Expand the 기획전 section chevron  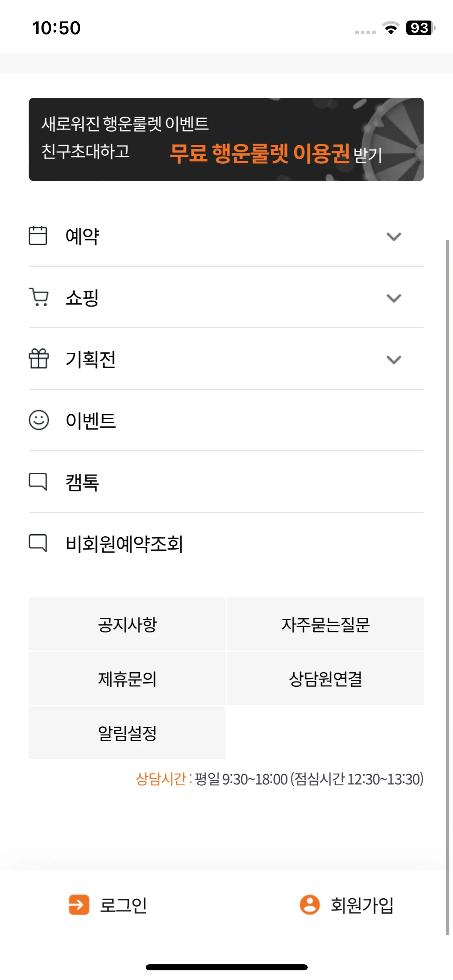pyautogui.click(x=394, y=360)
